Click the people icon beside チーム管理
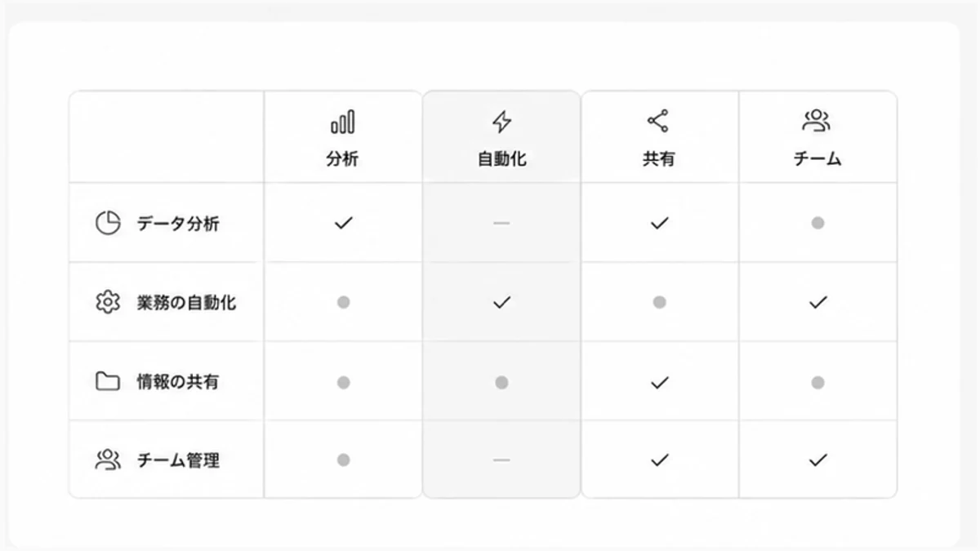This screenshot has height=551, width=980. click(x=108, y=460)
